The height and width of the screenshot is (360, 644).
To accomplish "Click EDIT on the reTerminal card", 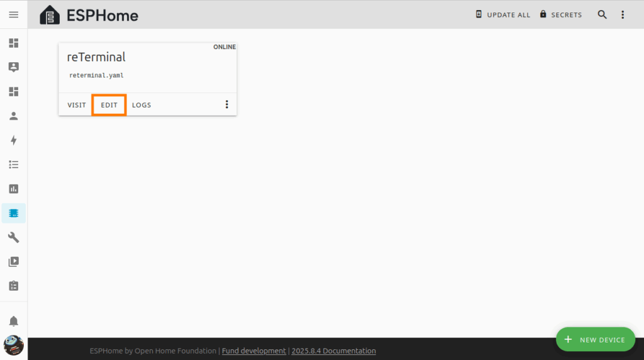I will pos(109,105).
